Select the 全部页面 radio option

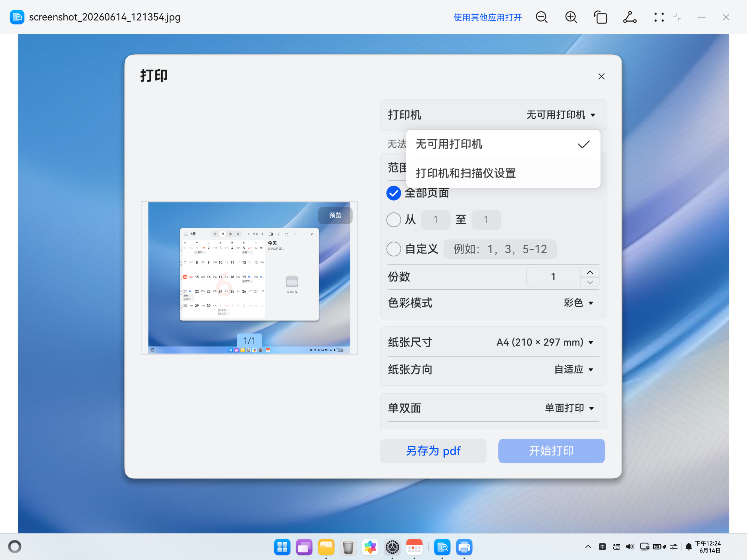[393, 193]
